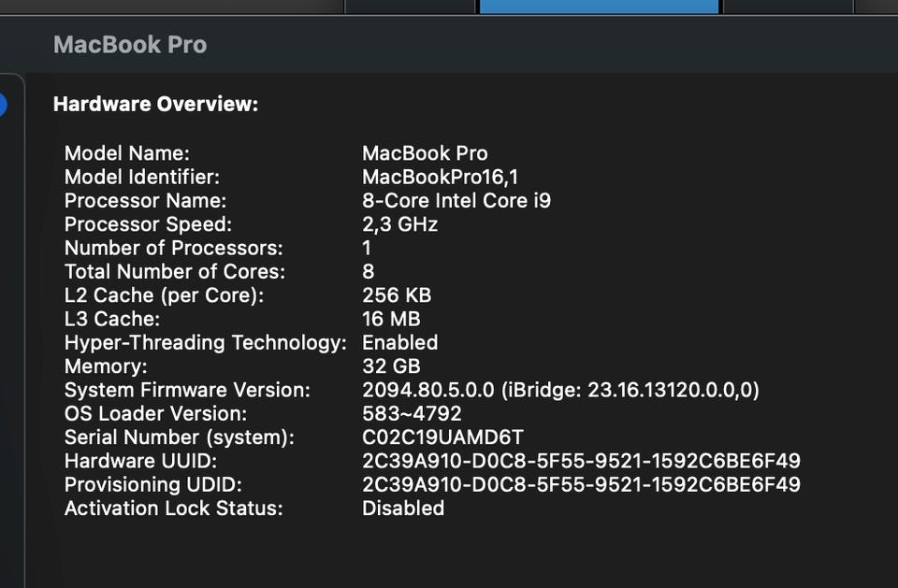Click the Serial Number (system) label

coord(180,437)
